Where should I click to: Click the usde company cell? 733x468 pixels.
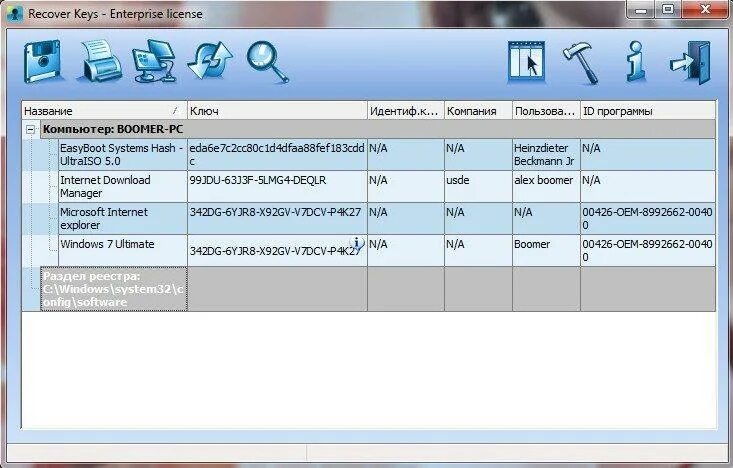478,187
